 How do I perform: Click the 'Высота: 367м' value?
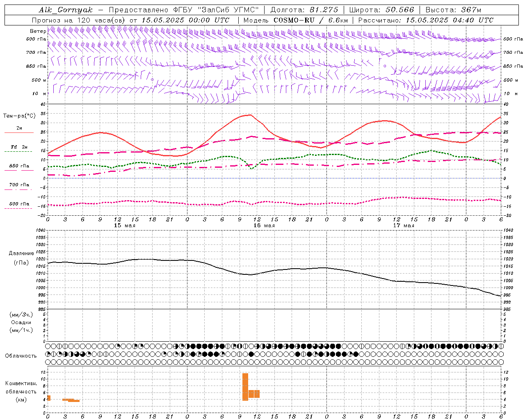(x=453, y=10)
